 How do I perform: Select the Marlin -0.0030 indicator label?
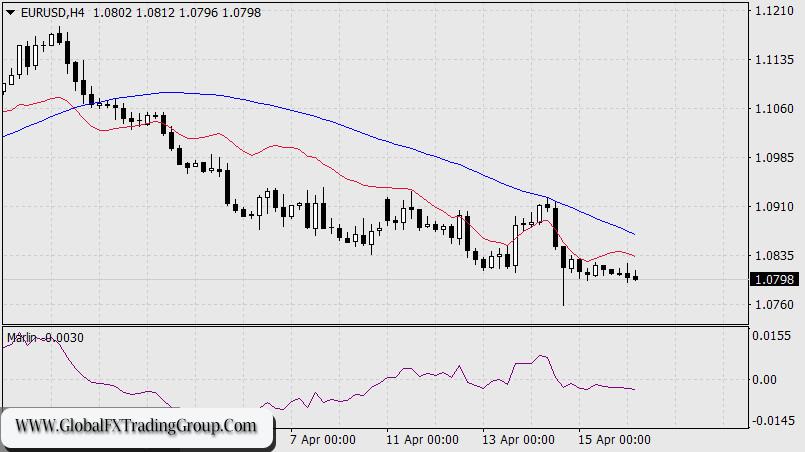click(x=45, y=337)
